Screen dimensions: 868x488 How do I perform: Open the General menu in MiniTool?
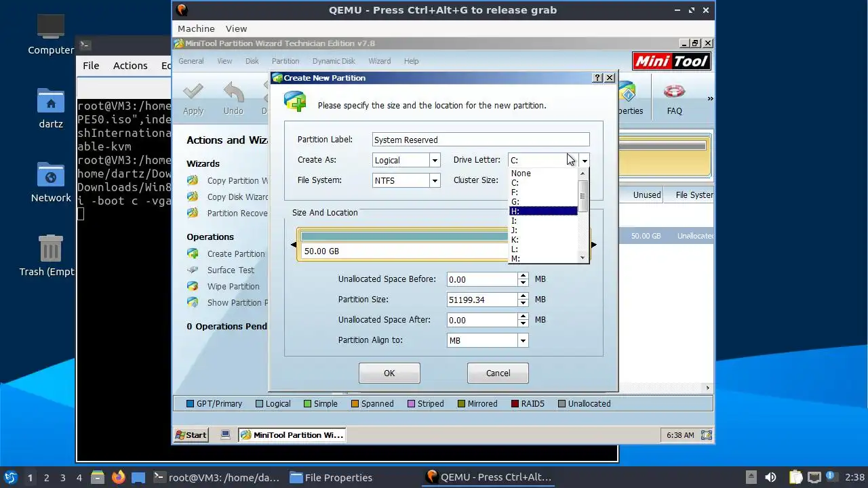pos(191,61)
